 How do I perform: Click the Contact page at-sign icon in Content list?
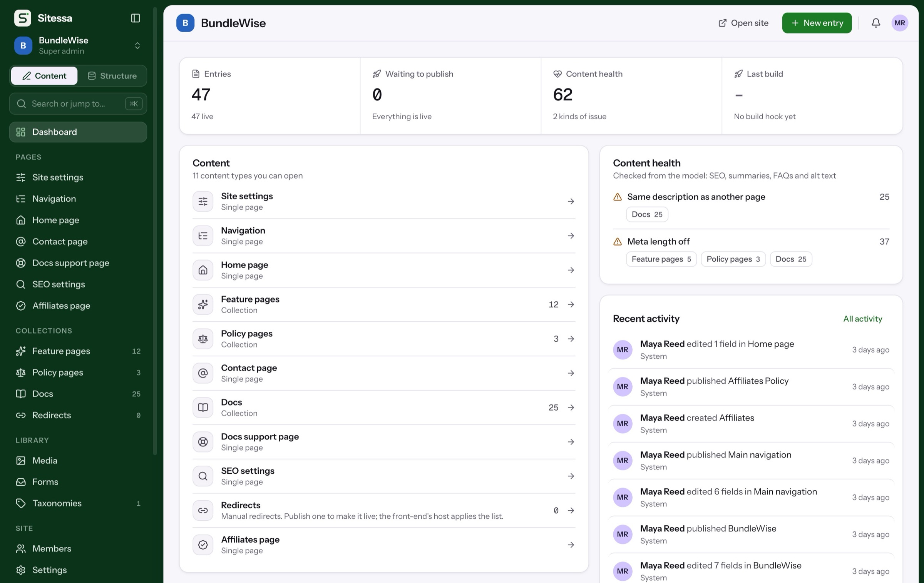(203, 373)
